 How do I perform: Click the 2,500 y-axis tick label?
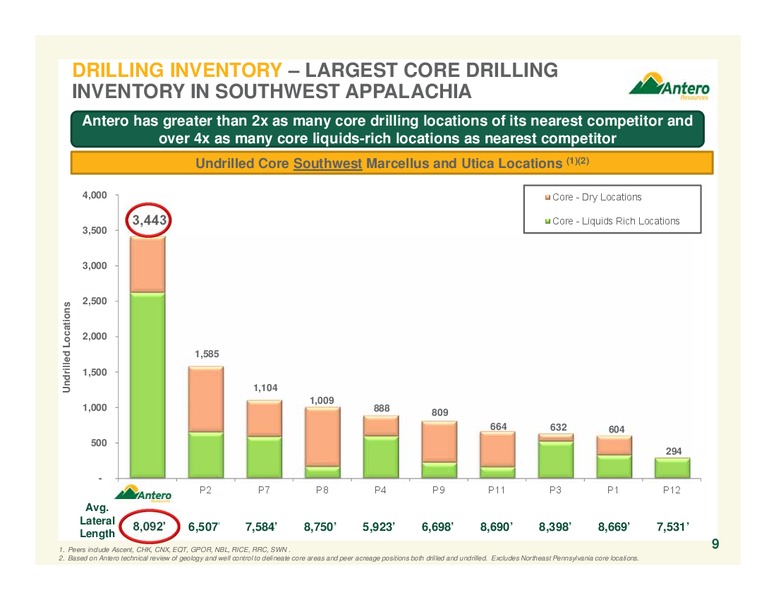pos(95,301)
